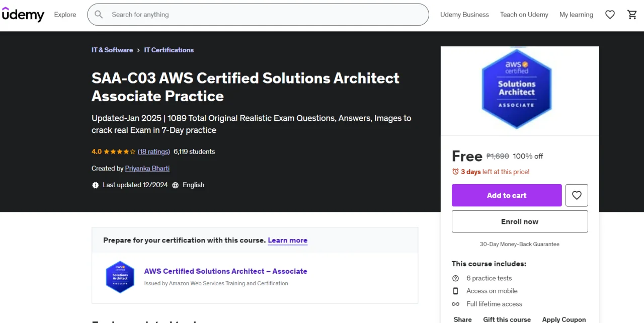Click Learn more about certification

click(x=288, y=240)
